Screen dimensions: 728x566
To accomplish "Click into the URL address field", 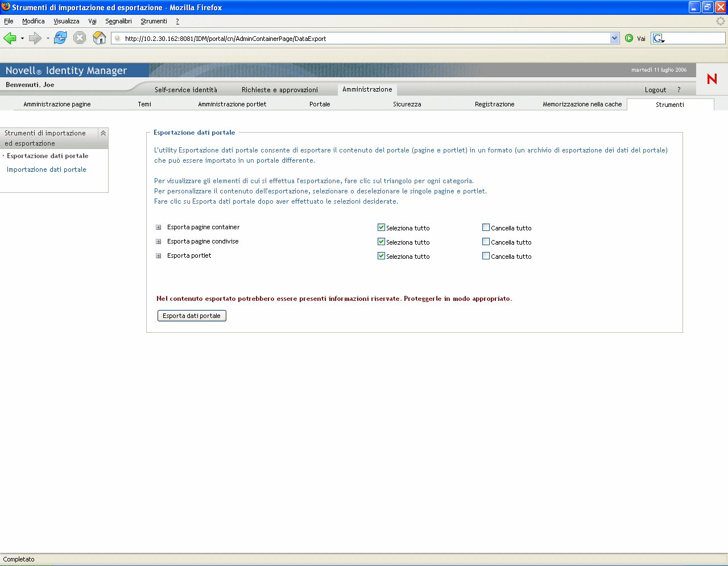I will [x=364, y=38].
